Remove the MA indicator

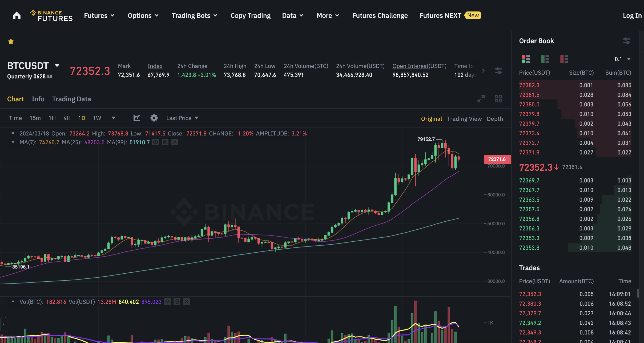(x=175, y=142)
